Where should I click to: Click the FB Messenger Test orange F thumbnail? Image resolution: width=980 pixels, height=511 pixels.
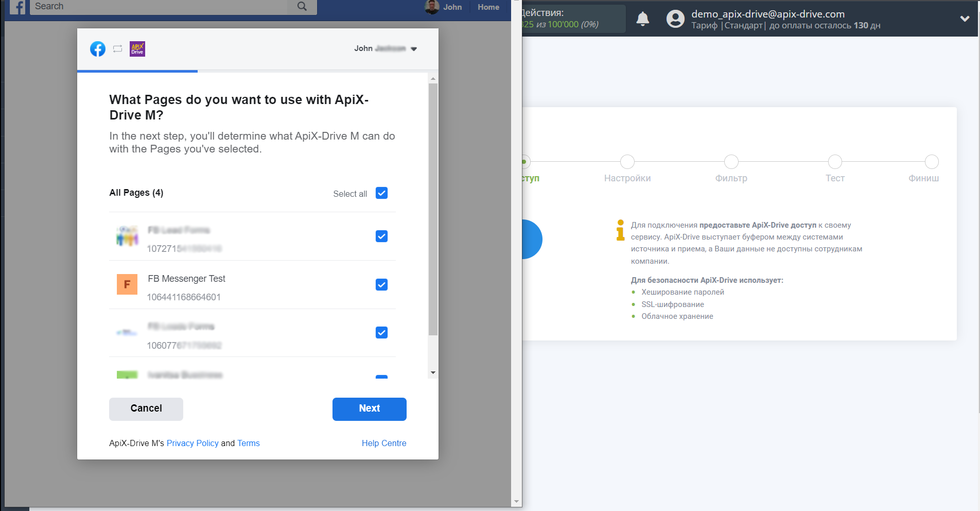(127, 284)
